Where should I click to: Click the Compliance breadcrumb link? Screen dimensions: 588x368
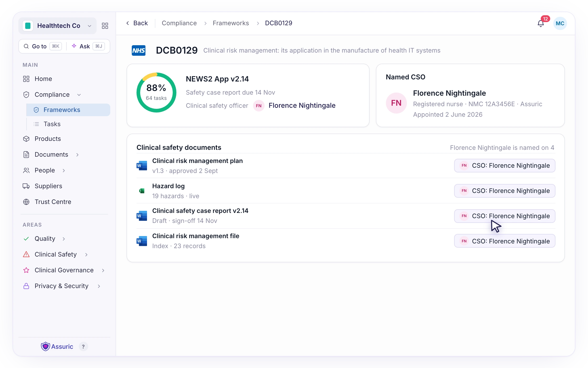pyautogui.click(x=179, y=23)
